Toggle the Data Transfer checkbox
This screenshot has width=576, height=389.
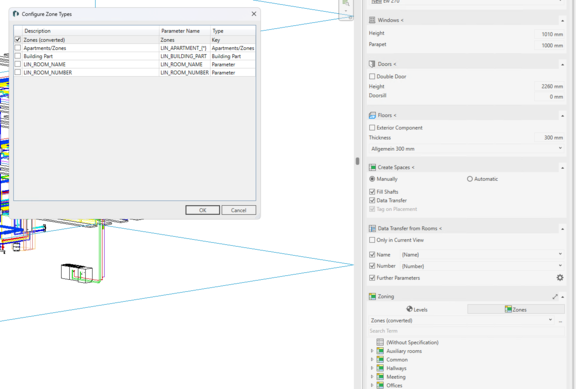[372, 200]
